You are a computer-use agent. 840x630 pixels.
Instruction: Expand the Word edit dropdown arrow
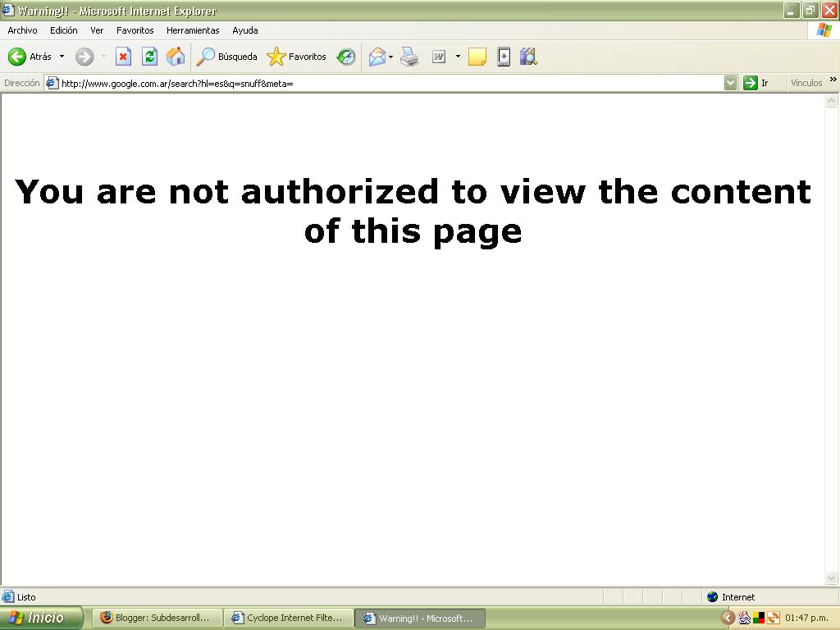[458, 57]
